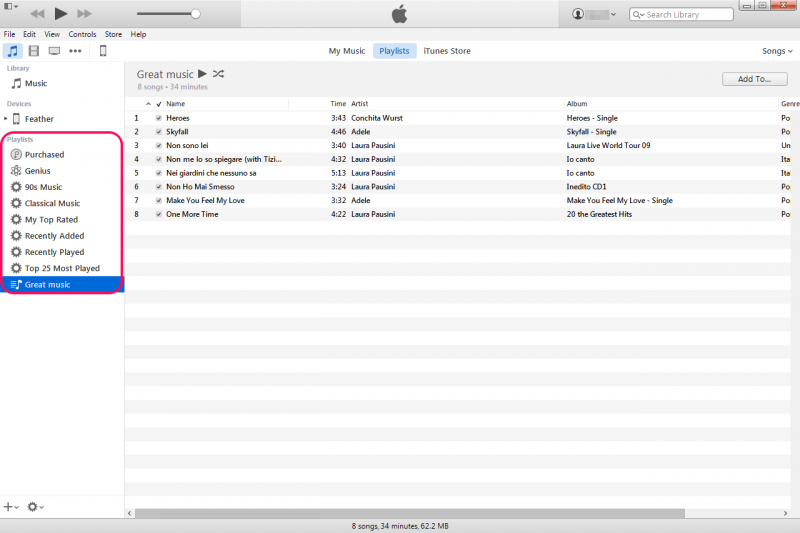The width and height of the screenshot is (800, 533).
Task: Uncheck the Non sono lei checkbox
Action: pyautogui.click(x=159, y=146)
